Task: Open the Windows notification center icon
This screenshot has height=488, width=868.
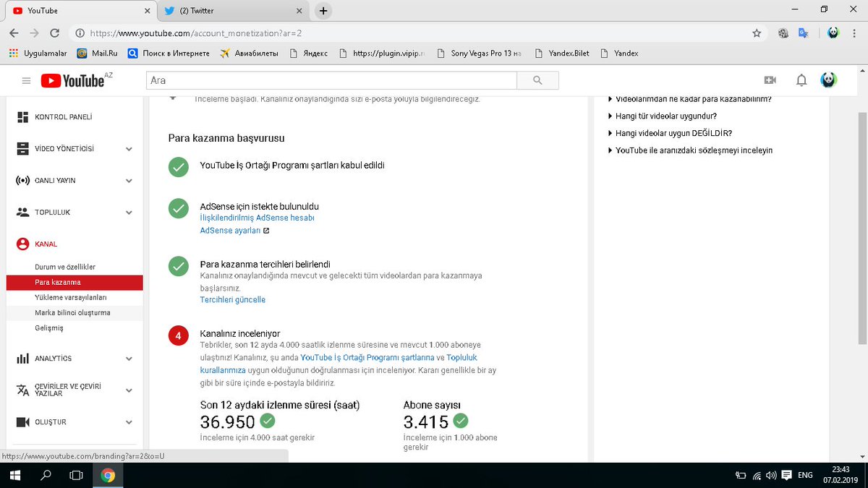Action: [x=786, y=475]
